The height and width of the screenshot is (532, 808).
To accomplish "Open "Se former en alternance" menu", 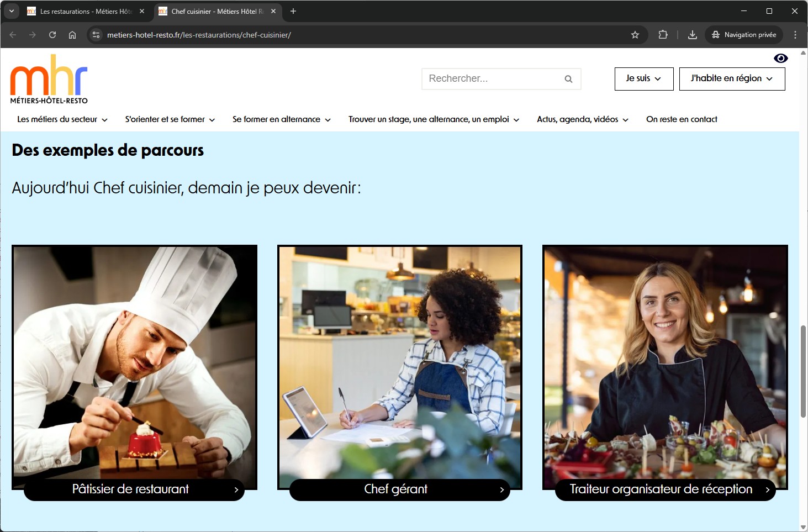I will [x=281, y=119].
